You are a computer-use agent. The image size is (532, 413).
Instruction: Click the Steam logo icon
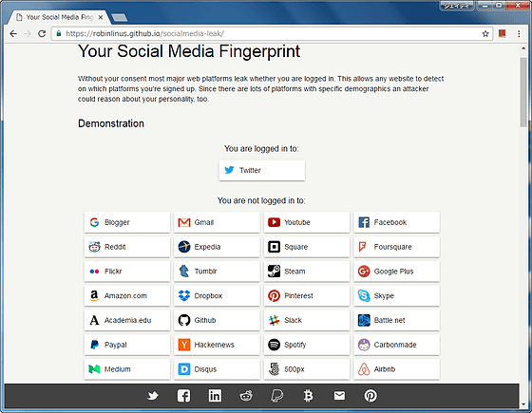click(274, 272)
